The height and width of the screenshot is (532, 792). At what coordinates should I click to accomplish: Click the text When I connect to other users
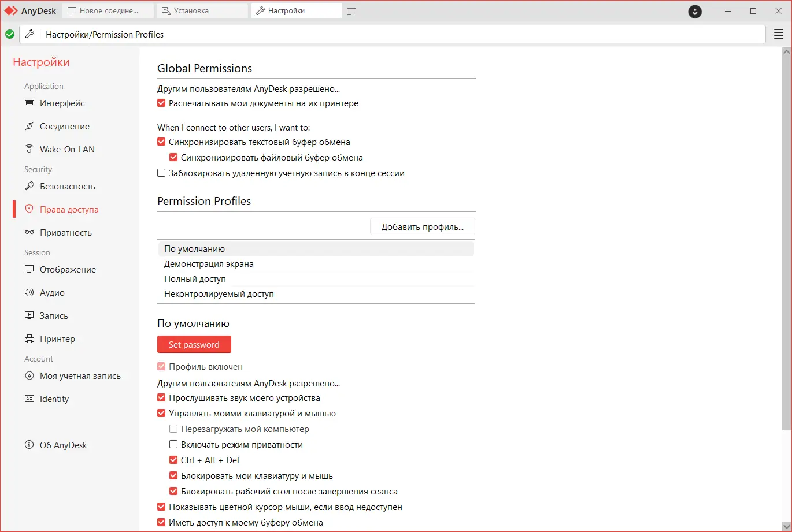pyautogui.click(x=234, y=128)
